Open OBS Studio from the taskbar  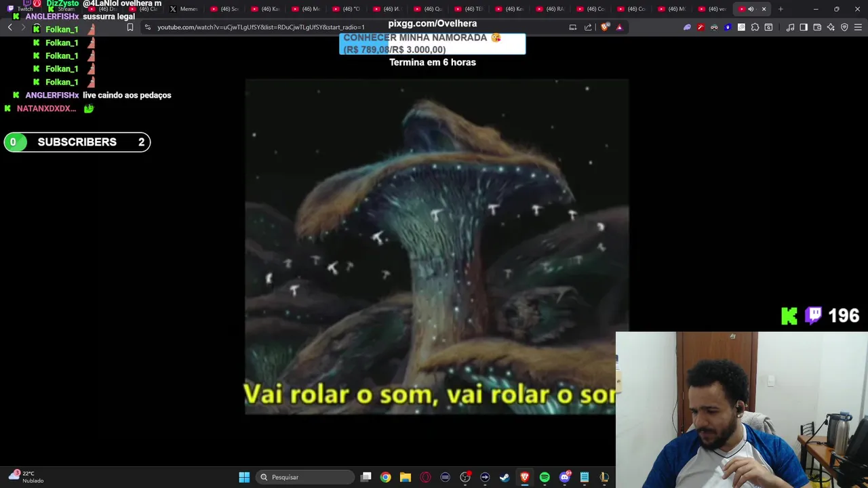[x=465, y=477]
